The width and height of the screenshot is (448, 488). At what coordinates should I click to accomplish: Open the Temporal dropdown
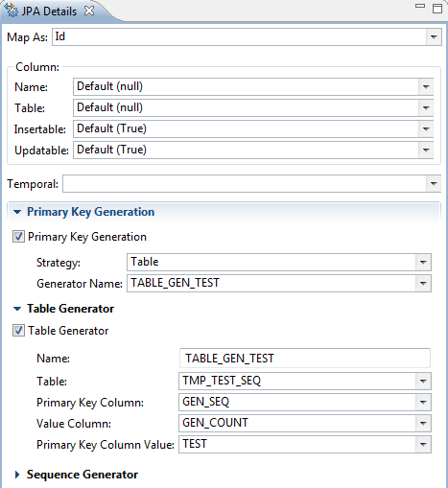coord(434,183)
